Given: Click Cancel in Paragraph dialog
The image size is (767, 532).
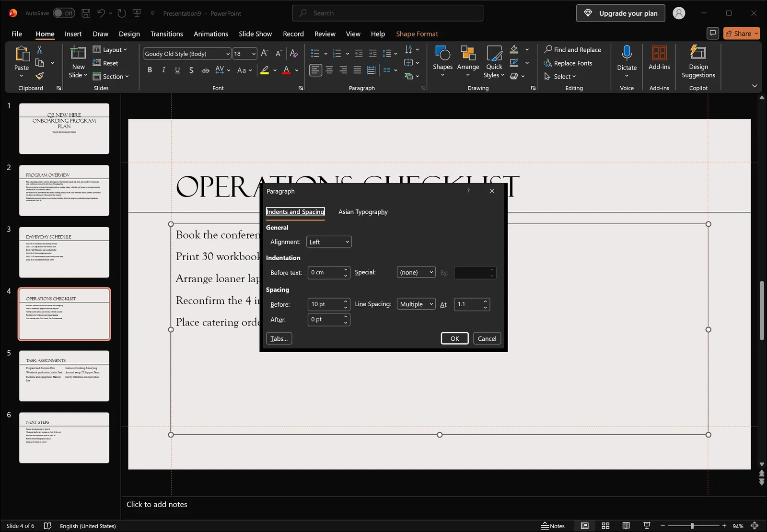Looking at the screenshot, I should [x=487, y=338].
